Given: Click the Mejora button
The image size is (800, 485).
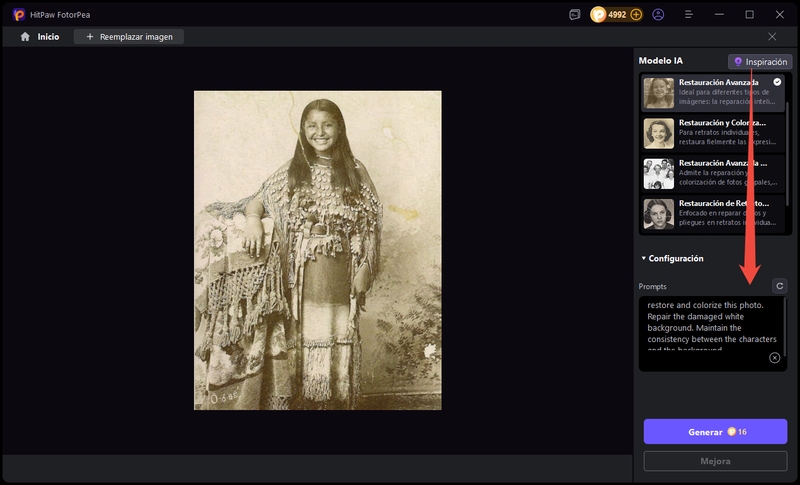Looking at the screenshot, I should click(715, 461).
